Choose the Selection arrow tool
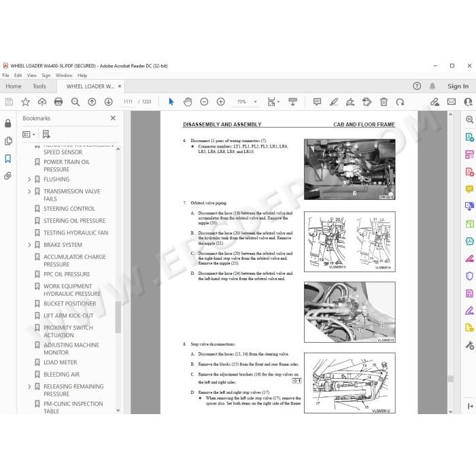This screenshot has width=476, height=476. pos(171,102)
